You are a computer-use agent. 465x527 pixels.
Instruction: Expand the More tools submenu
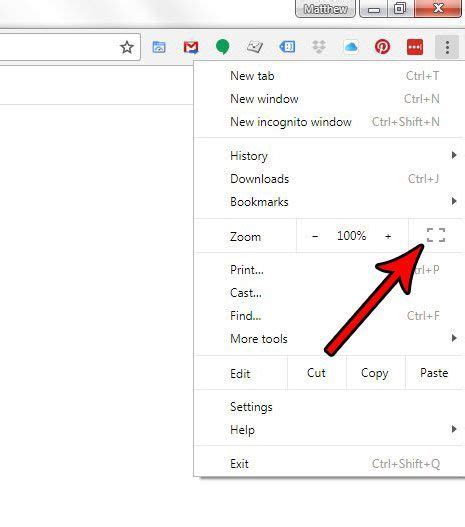[329, 338]
